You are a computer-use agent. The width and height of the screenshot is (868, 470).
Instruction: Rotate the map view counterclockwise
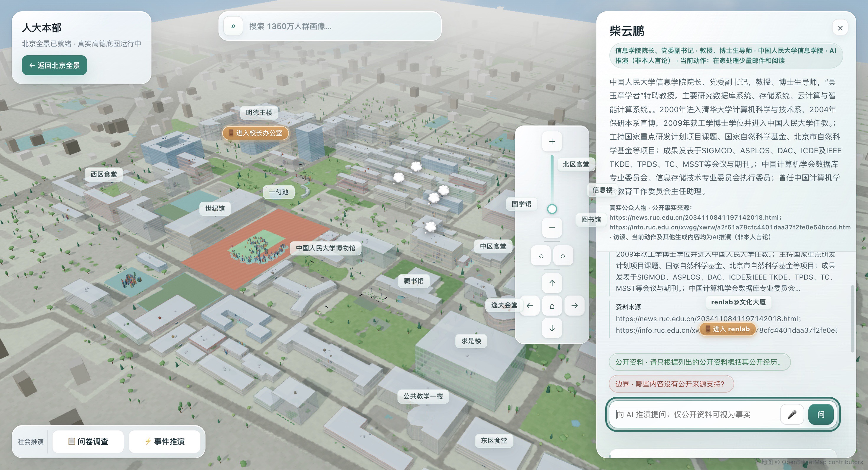[541, 256]
